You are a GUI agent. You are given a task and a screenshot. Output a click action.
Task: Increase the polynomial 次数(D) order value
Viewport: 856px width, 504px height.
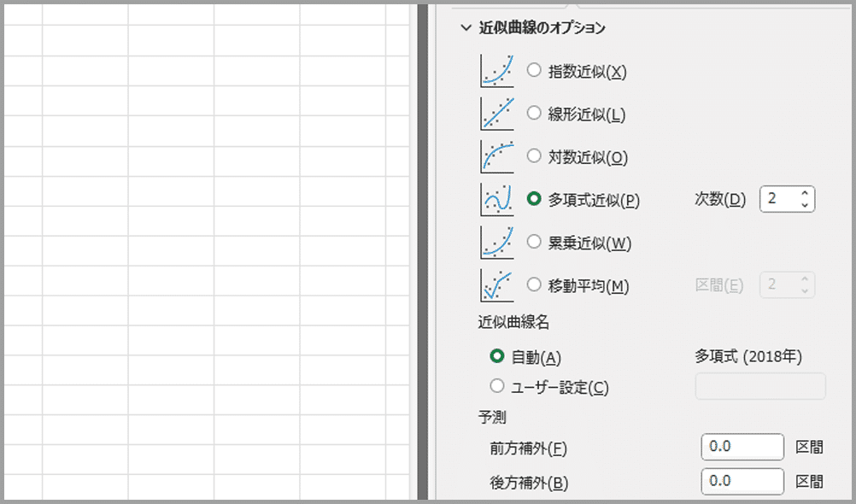(804, 193)
